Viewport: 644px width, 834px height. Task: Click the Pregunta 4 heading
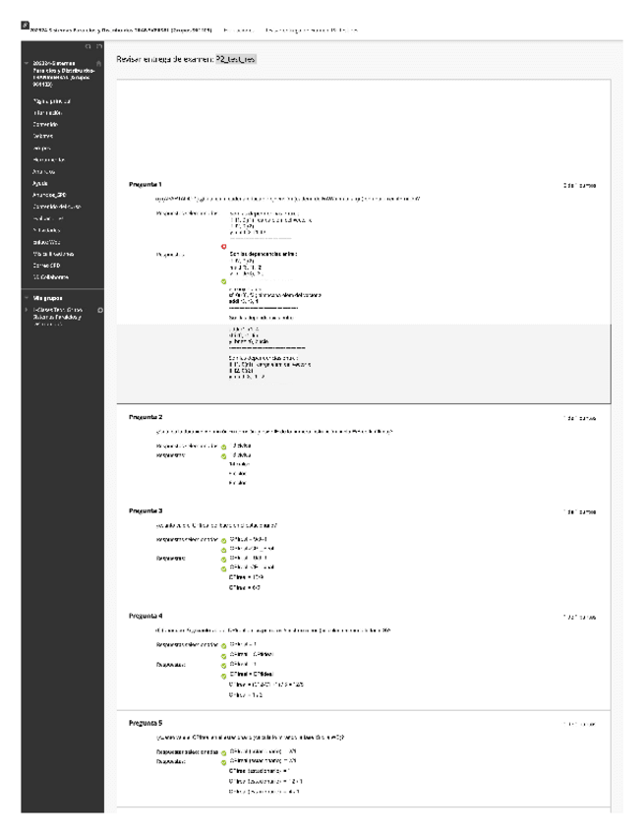coord(146,616)
